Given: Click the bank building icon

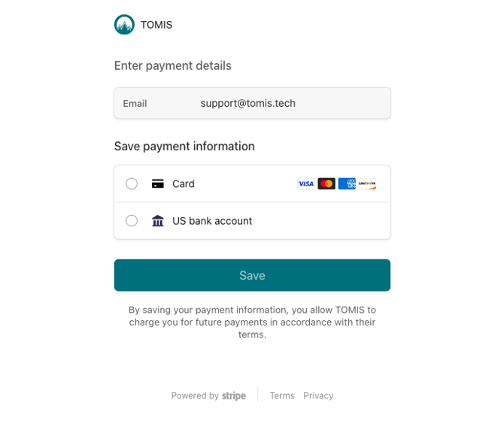Looking at the screenshot, I should point(158,221).
